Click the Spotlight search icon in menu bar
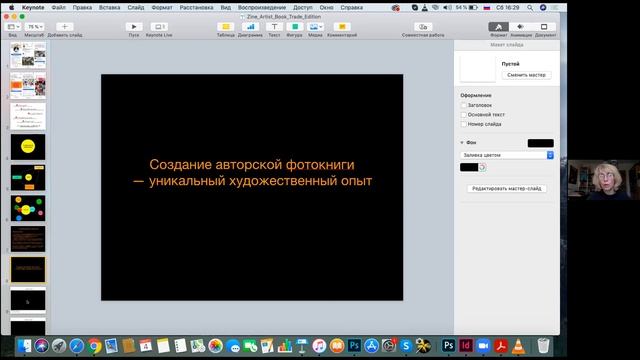 530,7
